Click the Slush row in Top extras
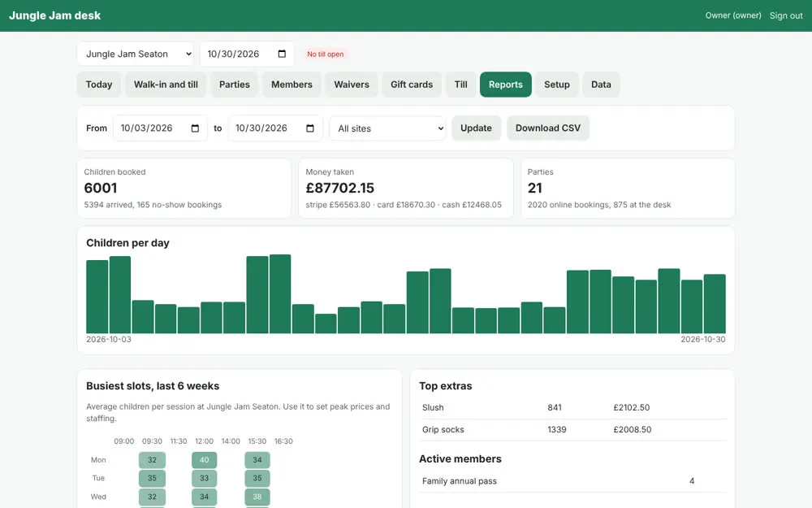The image size is (812, 508). coord(572,407)
